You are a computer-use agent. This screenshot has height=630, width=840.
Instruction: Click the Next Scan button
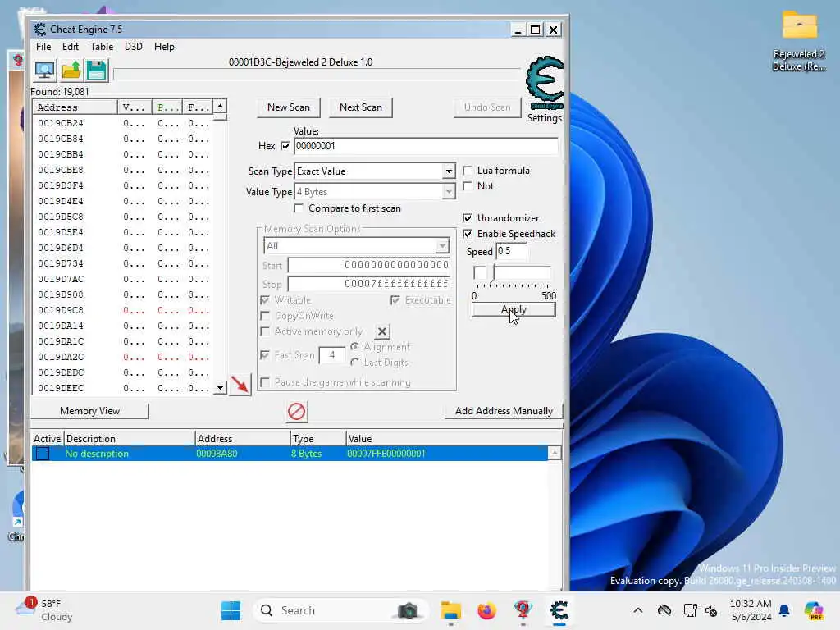coord(361,107)
